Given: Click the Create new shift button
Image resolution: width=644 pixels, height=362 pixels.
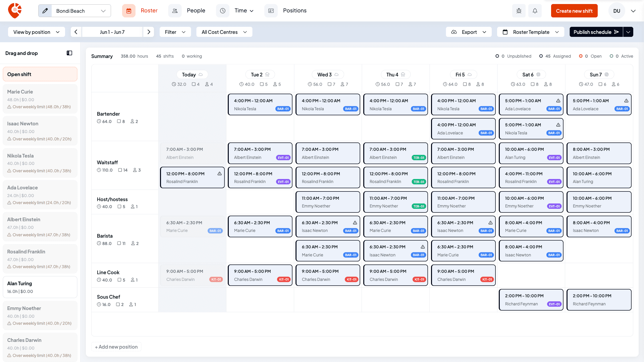Looking at the screenshot, I should pos(574,11).
